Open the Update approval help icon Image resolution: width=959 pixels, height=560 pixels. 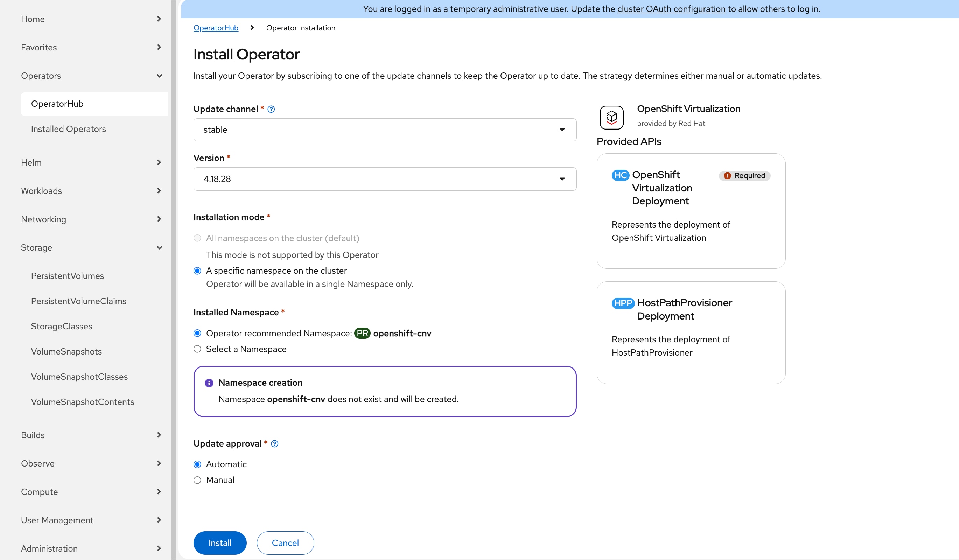tap(275, 444)
